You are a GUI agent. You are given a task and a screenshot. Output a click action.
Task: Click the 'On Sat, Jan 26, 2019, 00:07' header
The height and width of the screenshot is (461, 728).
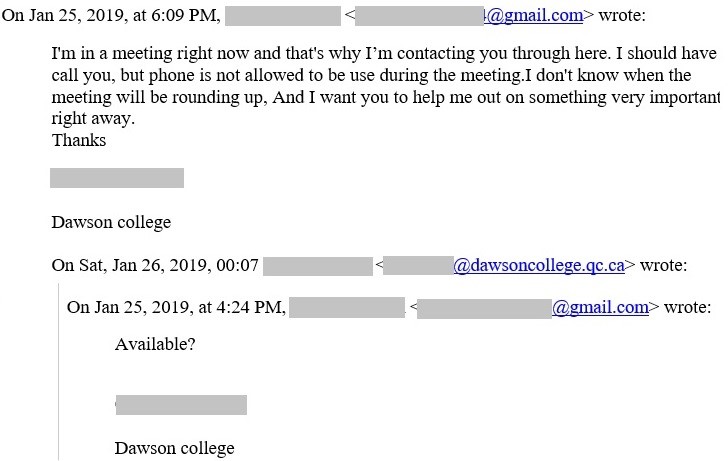coord(155,266)
